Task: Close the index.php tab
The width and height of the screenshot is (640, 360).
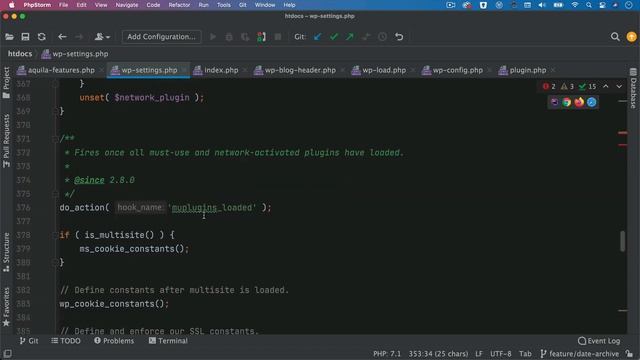Action: coord(244,70)
